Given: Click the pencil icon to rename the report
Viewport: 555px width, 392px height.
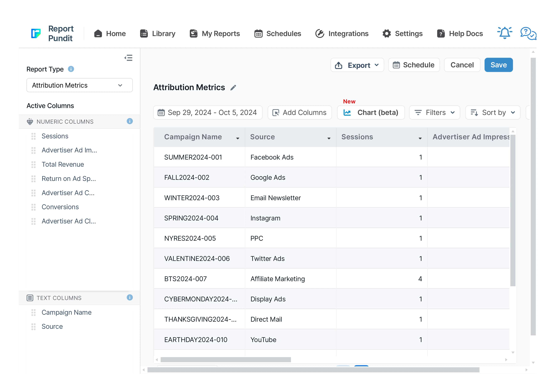Looking at the screenshot, I should click(233, 88).
